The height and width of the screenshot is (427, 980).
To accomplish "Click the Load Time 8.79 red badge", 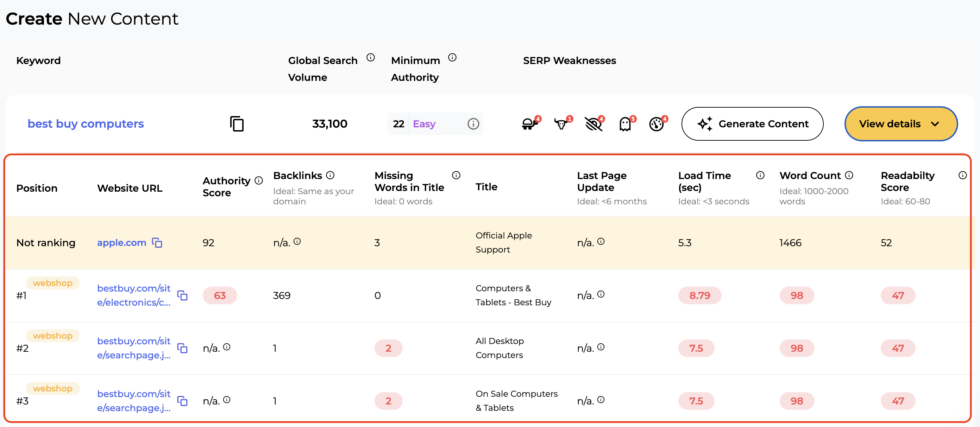I will point(699,295).
